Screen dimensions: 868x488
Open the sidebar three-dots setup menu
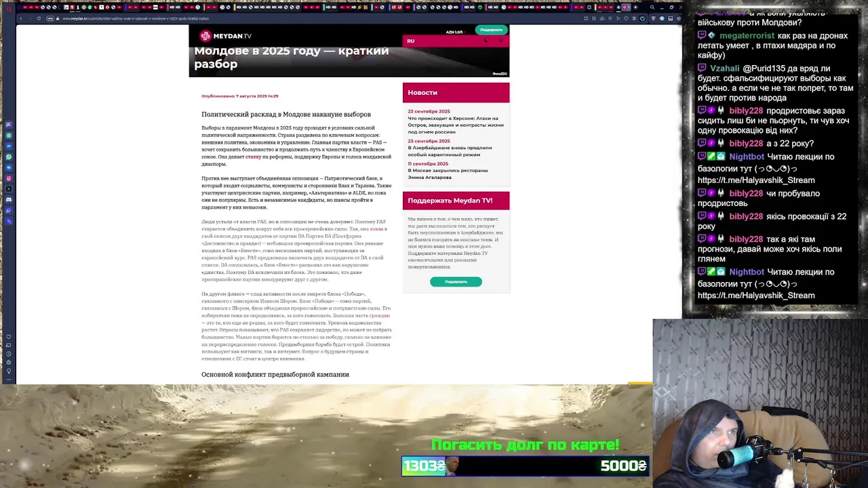click(x=9, y=380)
